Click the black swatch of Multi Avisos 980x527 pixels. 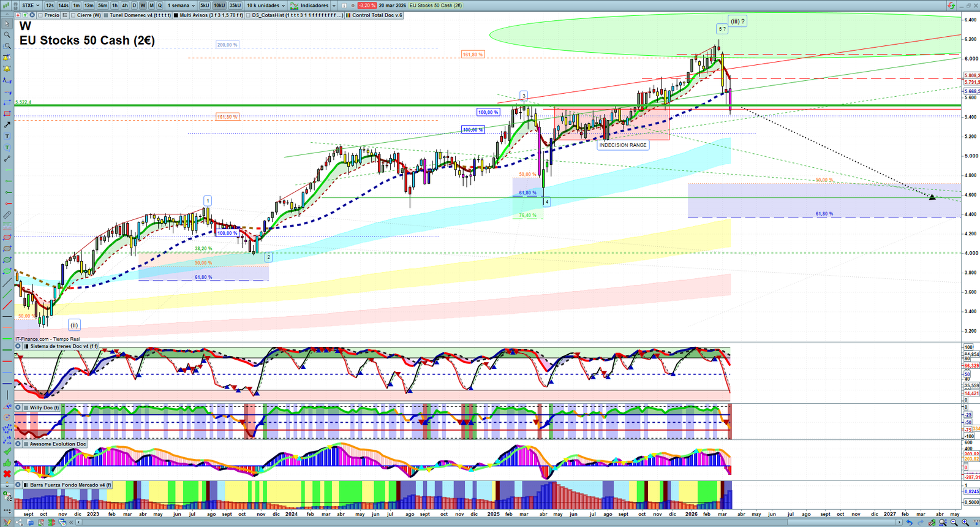pyautogui.click(x=176, y=15)
